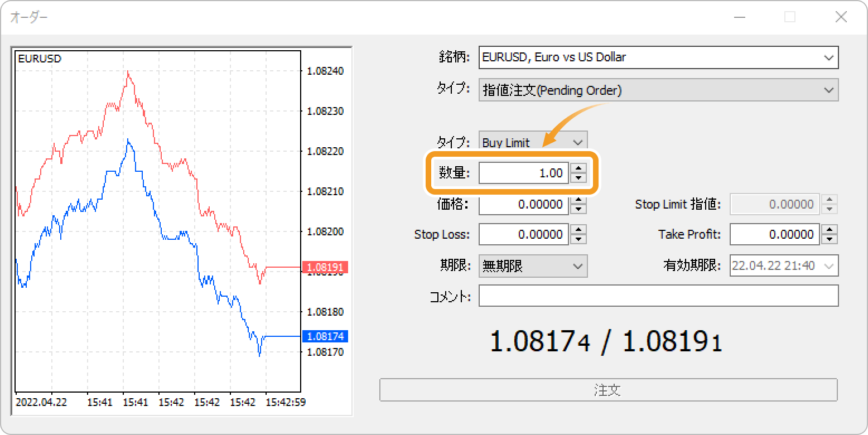Click the 価格 price input field

click(524, 204)
